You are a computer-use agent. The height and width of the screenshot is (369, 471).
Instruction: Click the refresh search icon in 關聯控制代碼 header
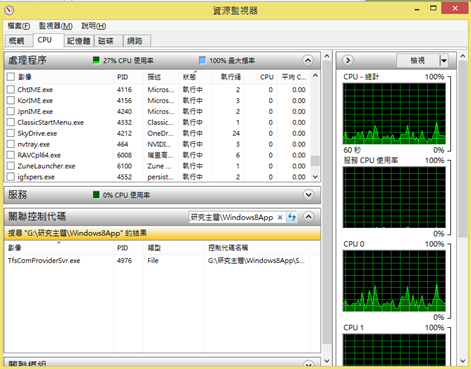(x=292, y=217)
